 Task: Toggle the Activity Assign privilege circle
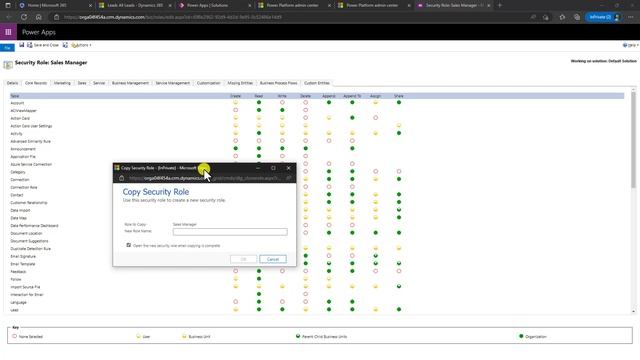376,133
